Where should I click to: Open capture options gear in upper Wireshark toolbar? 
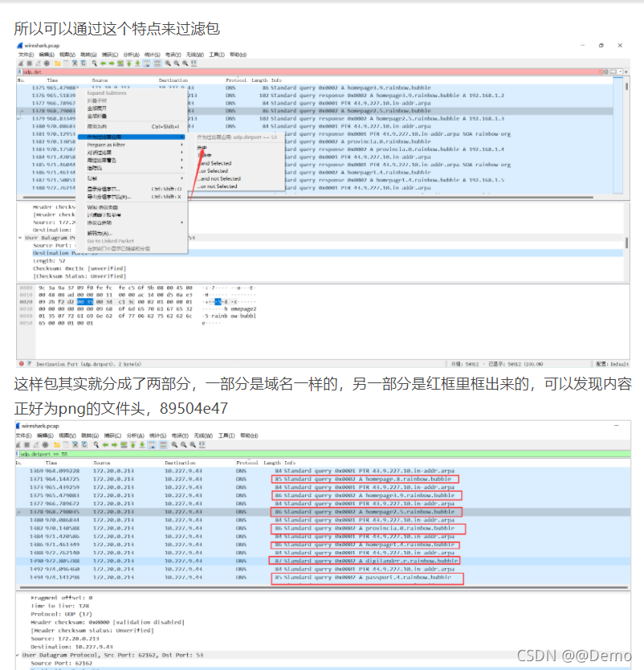[x=47, y=63]
